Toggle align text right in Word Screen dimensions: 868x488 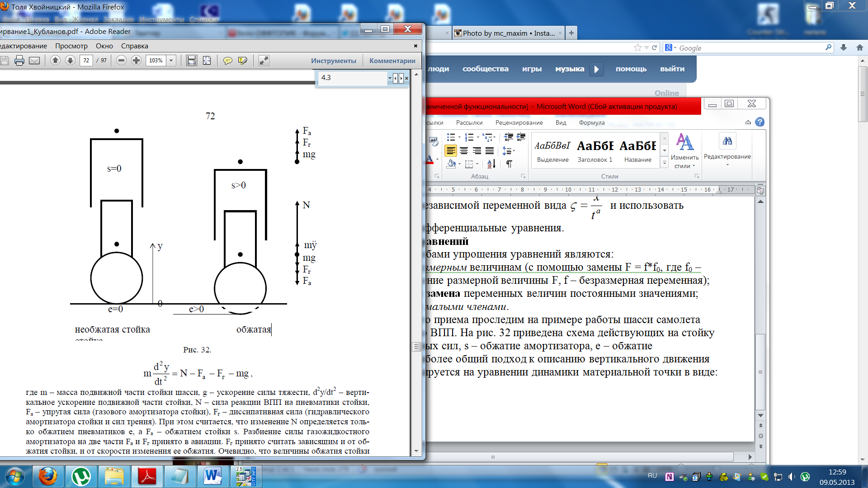(x=476, y=151)
